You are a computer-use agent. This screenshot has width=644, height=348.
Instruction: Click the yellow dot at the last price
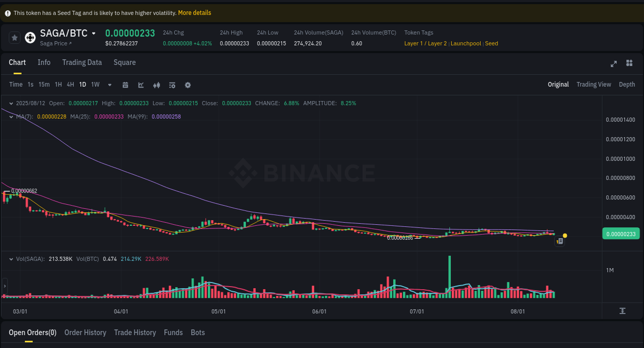tap(565, 236)
